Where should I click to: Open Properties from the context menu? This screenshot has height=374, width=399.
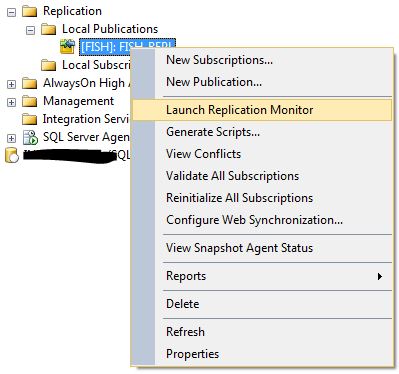click(x=261, y=354)
